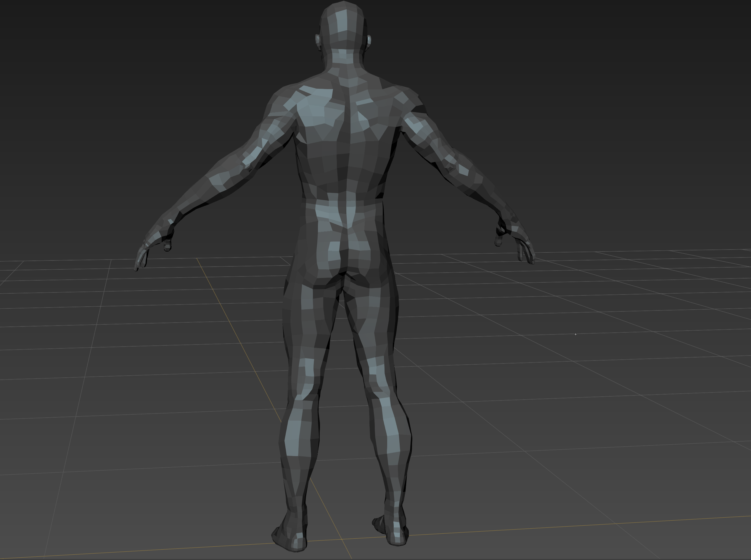The image size is (751, 560).
Task: Click the back of the left knee
Action: point(303,397)
